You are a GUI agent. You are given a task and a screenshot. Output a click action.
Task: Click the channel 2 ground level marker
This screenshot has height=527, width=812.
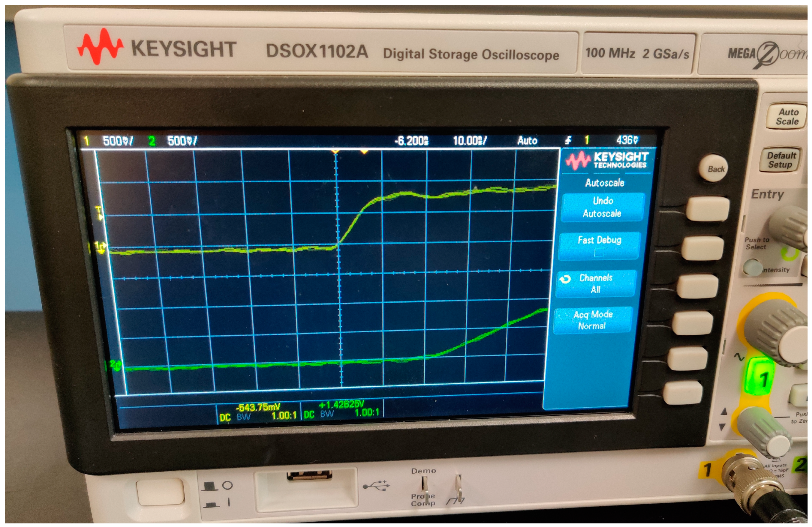click(x=116, y=366)
